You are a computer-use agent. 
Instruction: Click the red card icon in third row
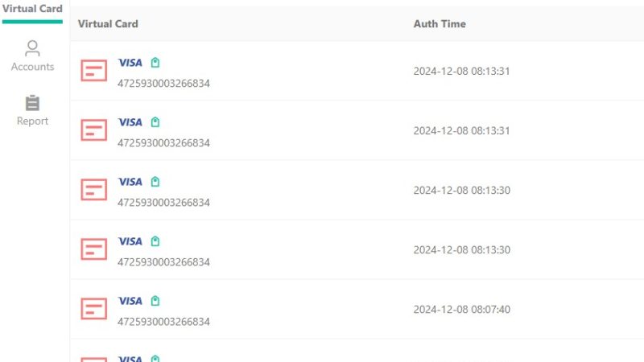point(93,189)
